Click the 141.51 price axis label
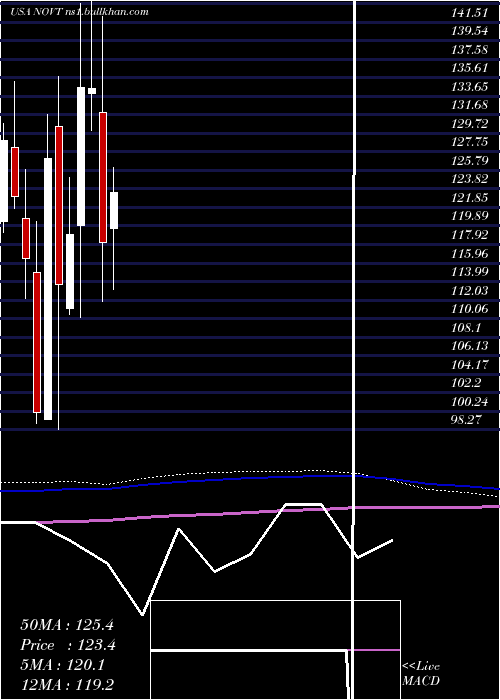This screenshot has height=700, width=500. (470, 13)
